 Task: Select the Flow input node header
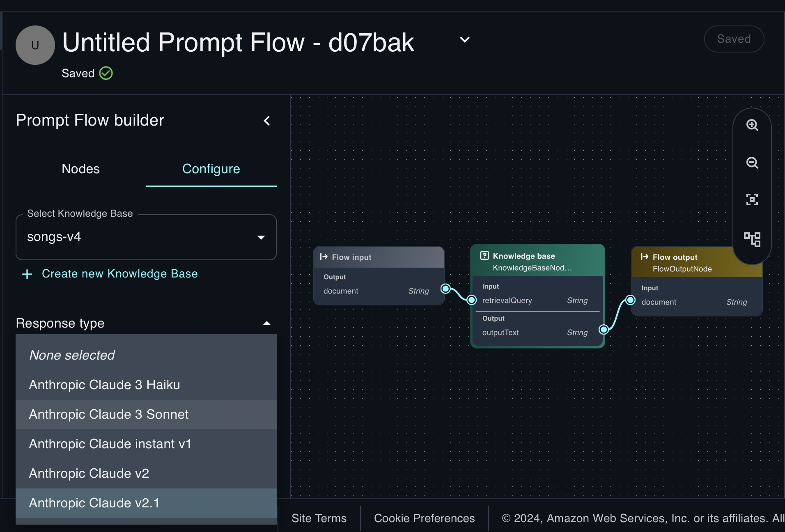click(379, 257)
